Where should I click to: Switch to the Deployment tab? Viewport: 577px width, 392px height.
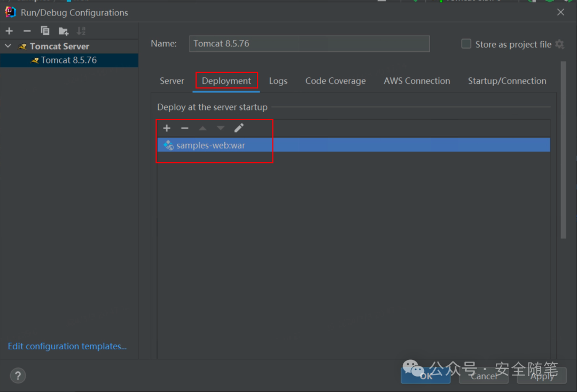pyautogui.click(x=227, y=81)
